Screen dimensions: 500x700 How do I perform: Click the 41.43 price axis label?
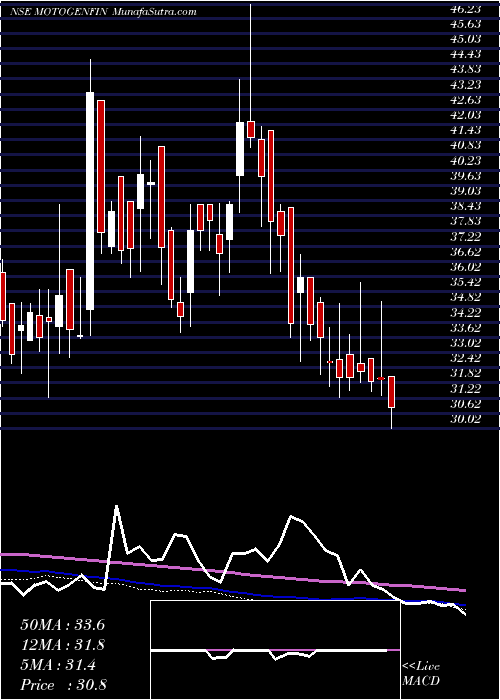465,130
